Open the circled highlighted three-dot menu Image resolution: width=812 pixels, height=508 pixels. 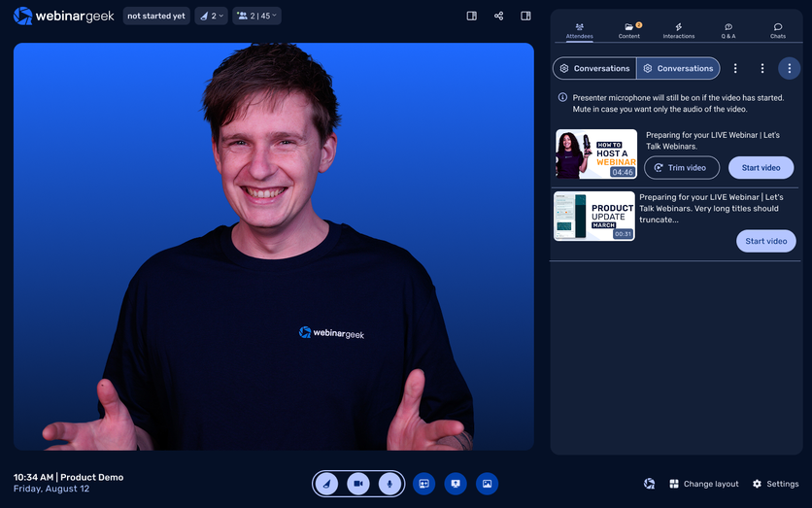pos(790,68)
